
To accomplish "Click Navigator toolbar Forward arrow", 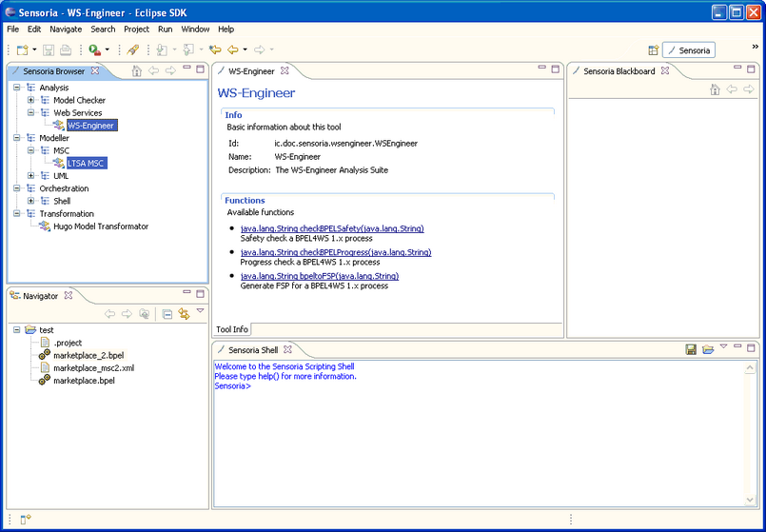I will 127,314.
